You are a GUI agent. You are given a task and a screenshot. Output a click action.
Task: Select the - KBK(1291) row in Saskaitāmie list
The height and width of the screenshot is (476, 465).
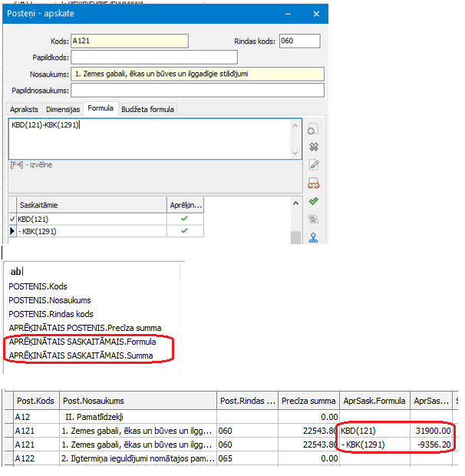[91, 231]
